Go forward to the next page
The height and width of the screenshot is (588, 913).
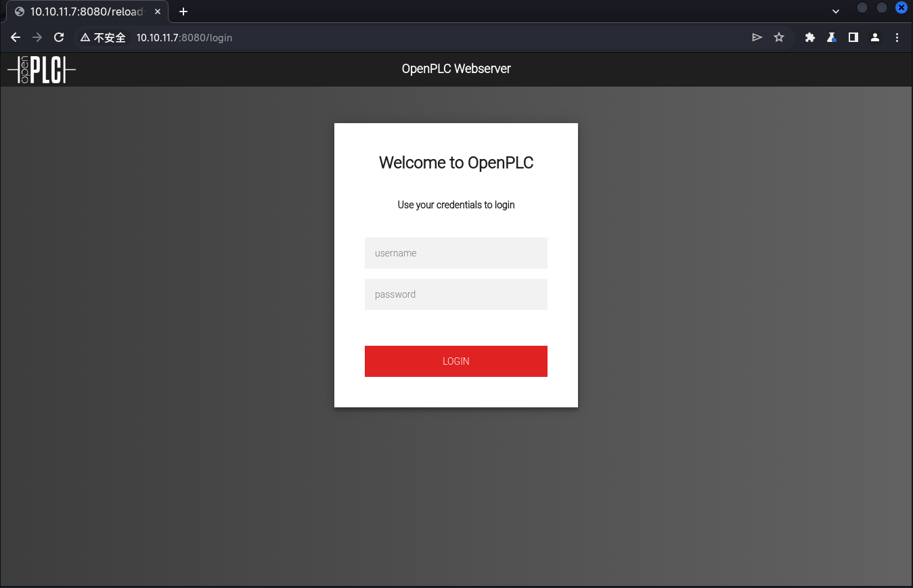click(x=37, y=38)
